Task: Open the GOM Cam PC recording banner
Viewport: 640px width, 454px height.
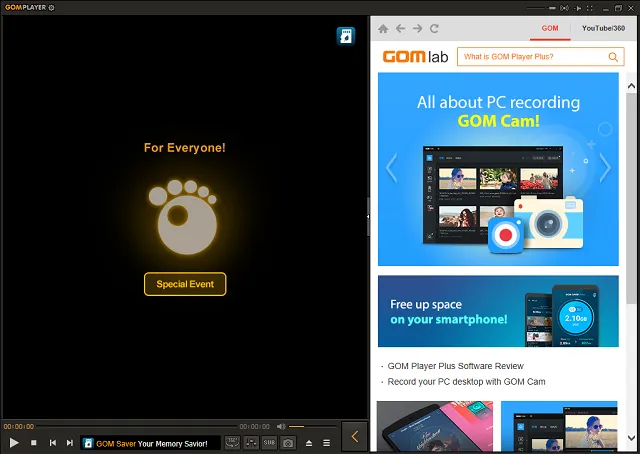Action: 498,169
